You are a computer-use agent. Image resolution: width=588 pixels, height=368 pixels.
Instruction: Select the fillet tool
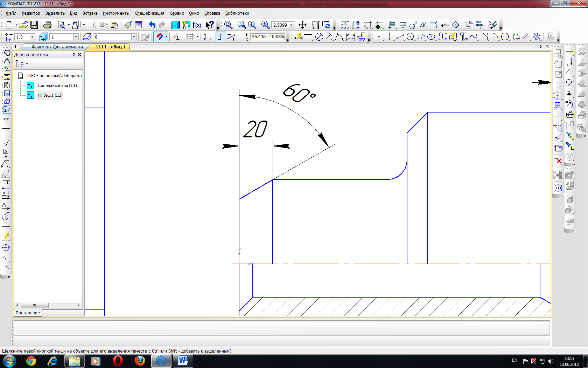495,36
